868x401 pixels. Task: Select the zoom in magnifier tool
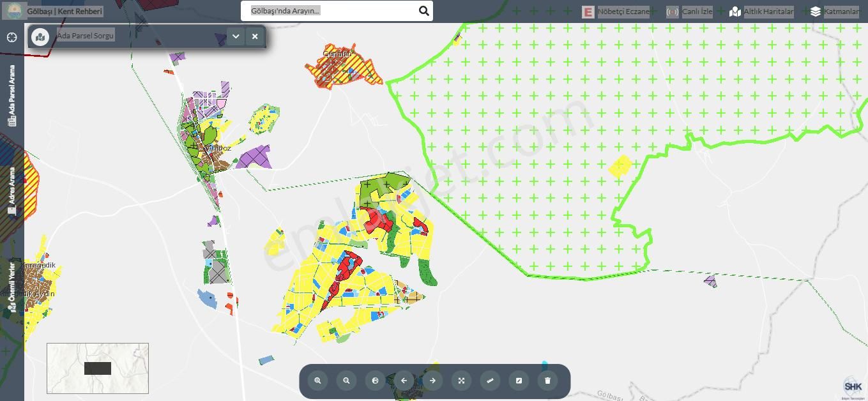pyautogui.click(x=317, y=380)
